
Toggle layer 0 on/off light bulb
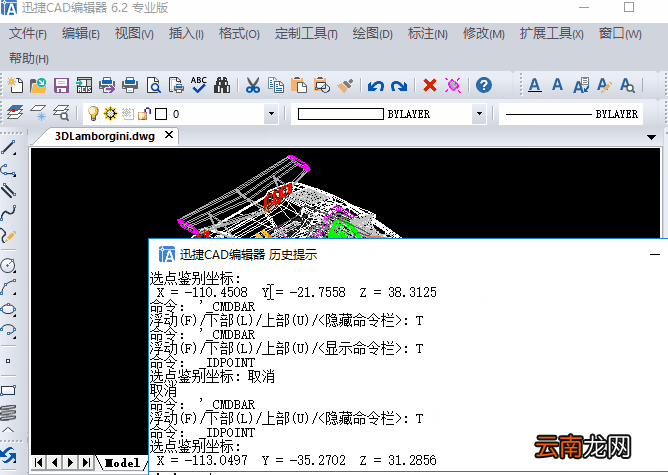[x=93, y=114]
